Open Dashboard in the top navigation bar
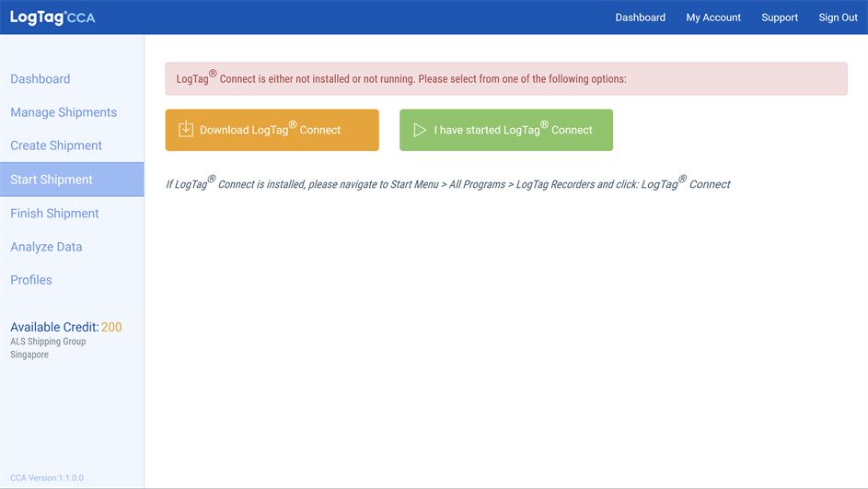Viewport: 868px width, 489px height. [641, 17]
